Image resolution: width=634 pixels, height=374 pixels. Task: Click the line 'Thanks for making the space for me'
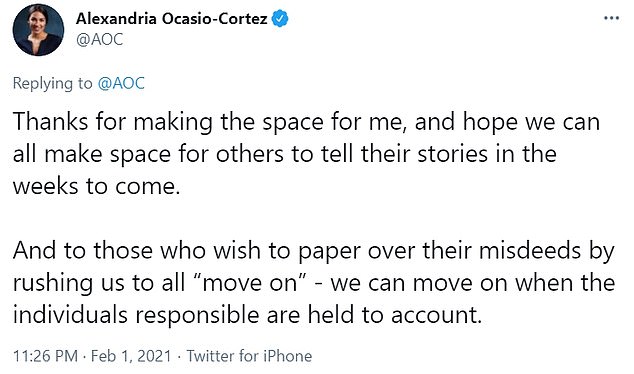[x=210, y=122]
